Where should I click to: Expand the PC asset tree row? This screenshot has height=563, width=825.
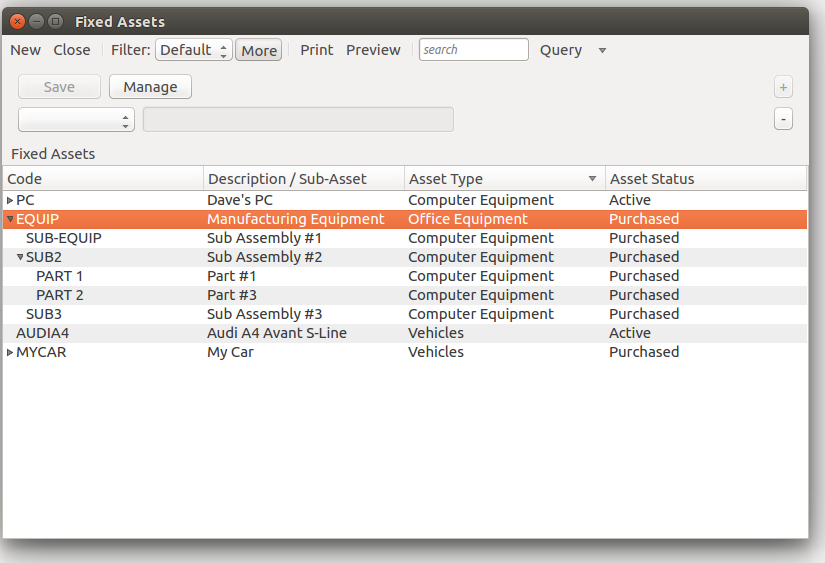click(x=10, y=200)
